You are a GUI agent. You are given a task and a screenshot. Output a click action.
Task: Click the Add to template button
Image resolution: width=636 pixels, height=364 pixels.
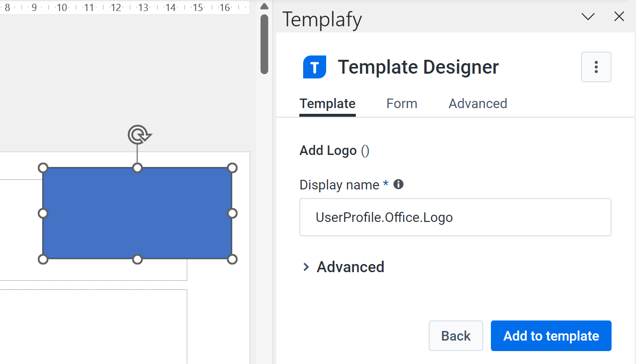pos(551,335)
